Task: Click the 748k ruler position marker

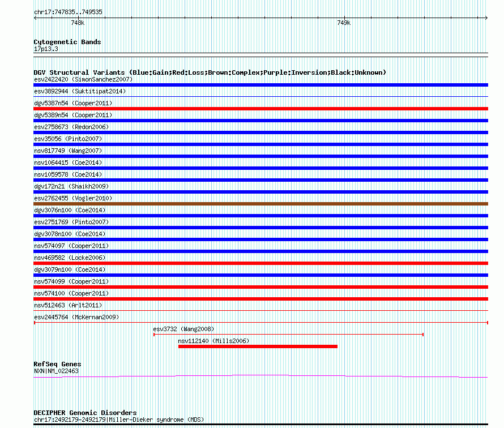Action: coord(78,23)
